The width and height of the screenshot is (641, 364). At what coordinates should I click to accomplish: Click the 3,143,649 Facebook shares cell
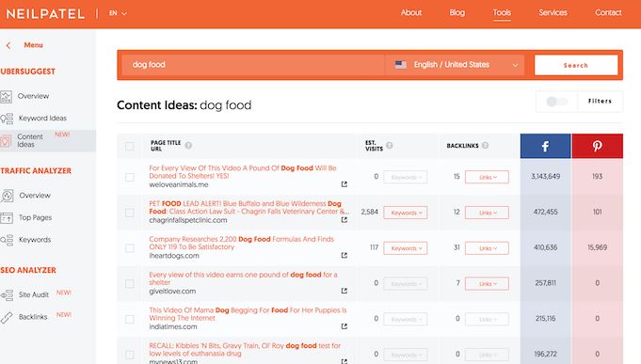545,177
